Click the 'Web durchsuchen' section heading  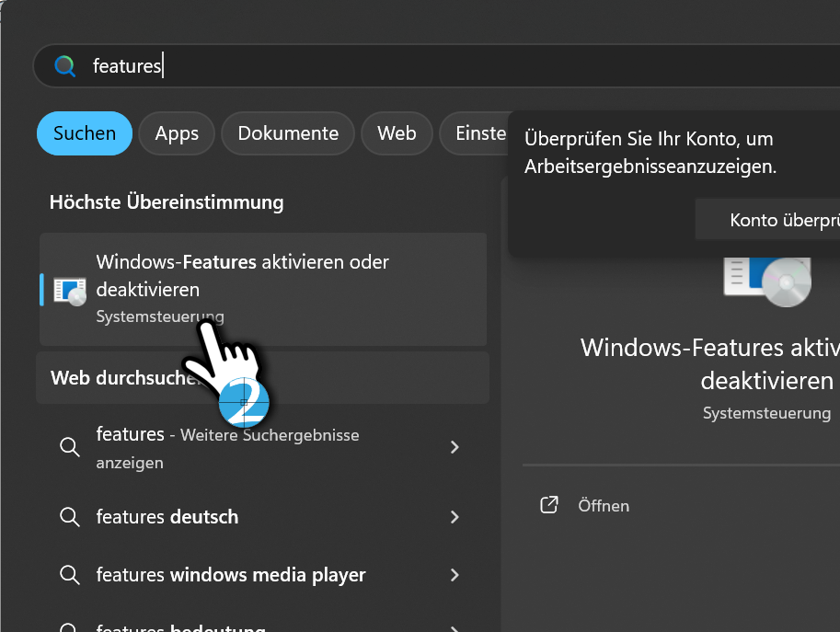click(262, 377)
